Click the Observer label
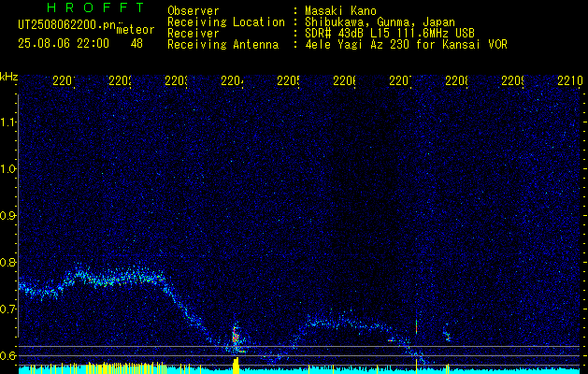 coord(194,10)
